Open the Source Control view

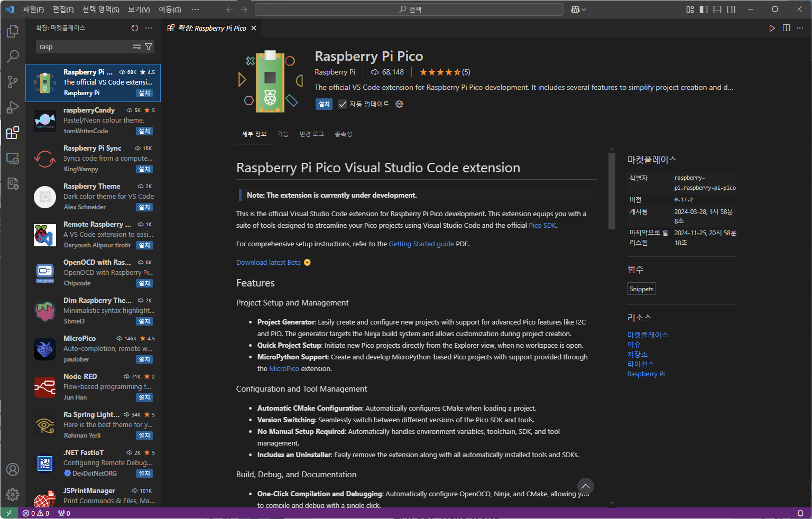point(13,82)
